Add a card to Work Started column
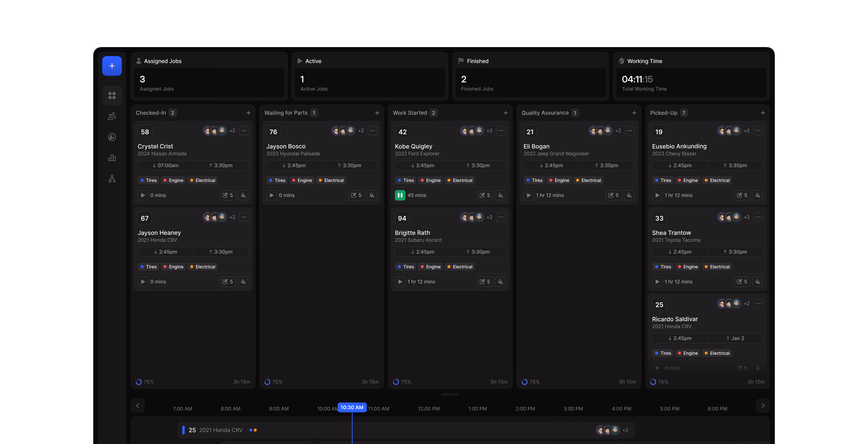The height and width of the screenshot is (444, 868). [505, 113]
